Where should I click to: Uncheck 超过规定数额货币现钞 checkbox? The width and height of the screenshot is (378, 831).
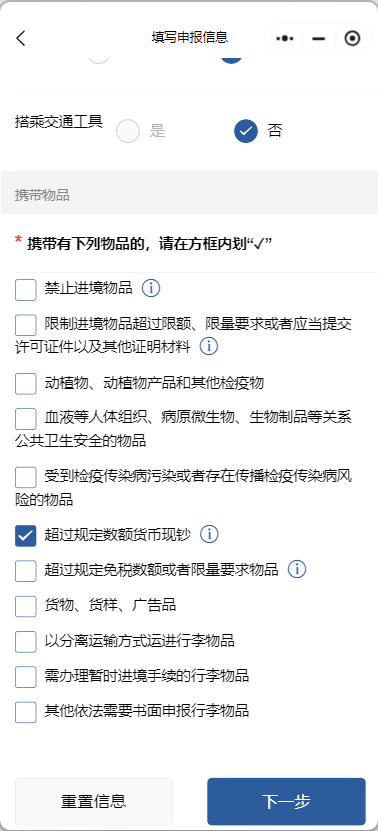pyautogui.click(x=25, y=536)
